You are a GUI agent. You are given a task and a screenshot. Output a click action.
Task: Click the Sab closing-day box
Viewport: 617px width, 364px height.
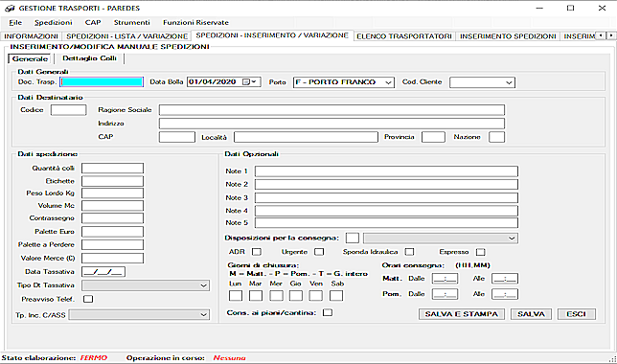tap(336, 296)
